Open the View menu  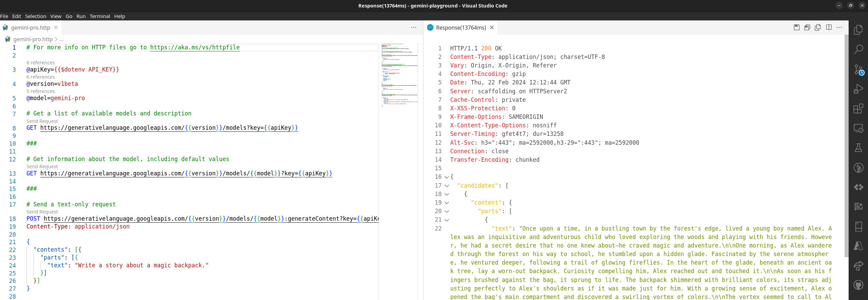[x=56, y=16]
